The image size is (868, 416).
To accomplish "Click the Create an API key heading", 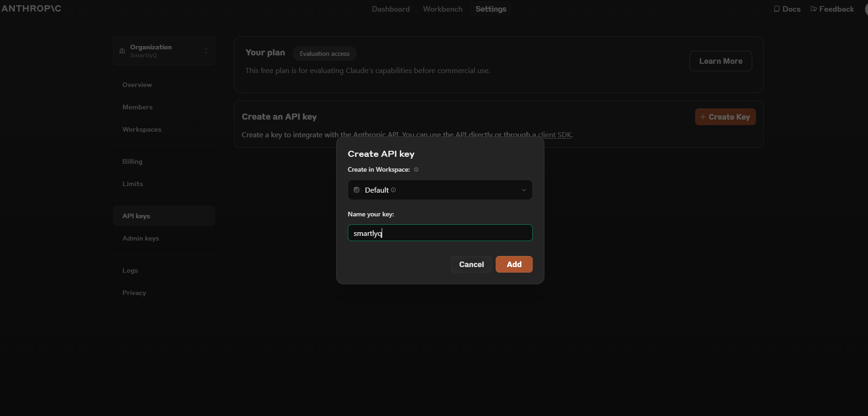I will [x=279, y=117].
